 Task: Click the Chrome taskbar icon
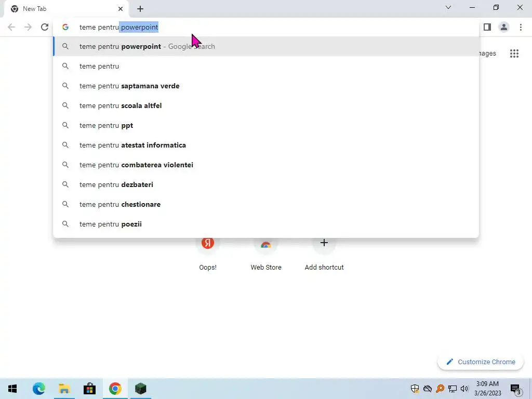point(115,389)
